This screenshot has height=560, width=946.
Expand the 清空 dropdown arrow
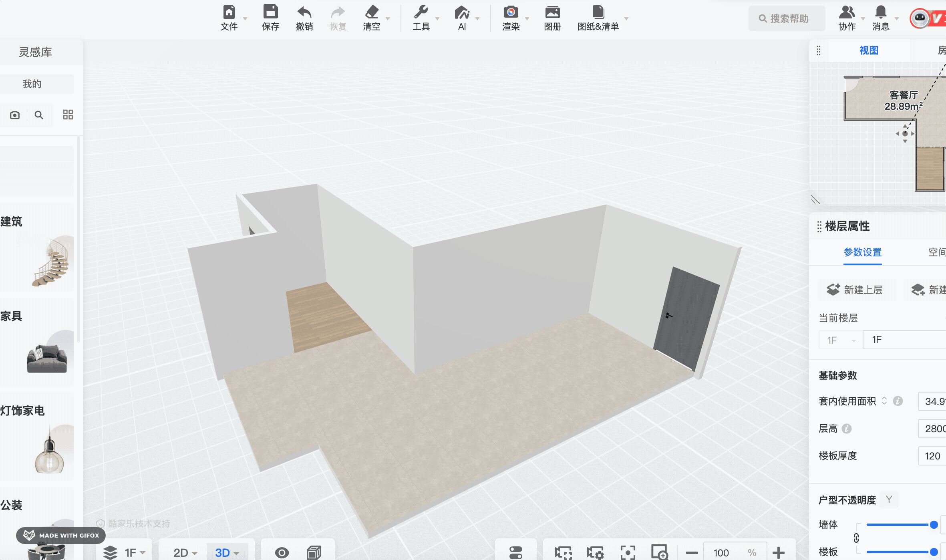click(388, 19)
